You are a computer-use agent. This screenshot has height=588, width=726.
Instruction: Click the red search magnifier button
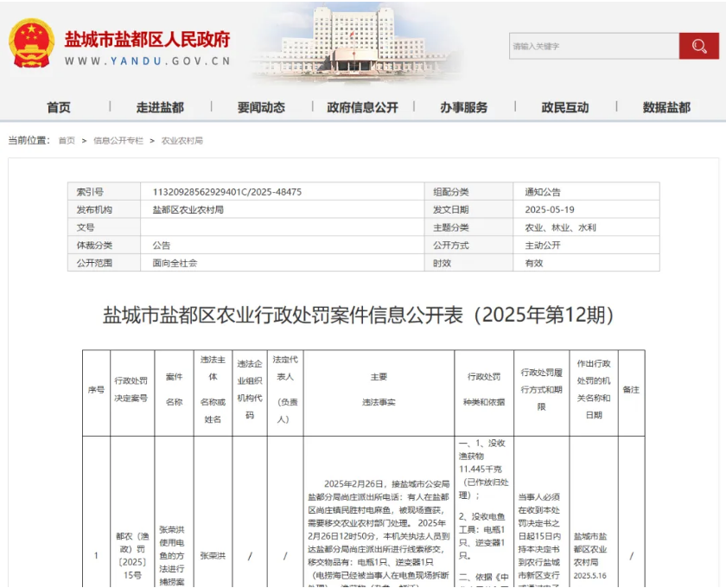coord(698,46)
